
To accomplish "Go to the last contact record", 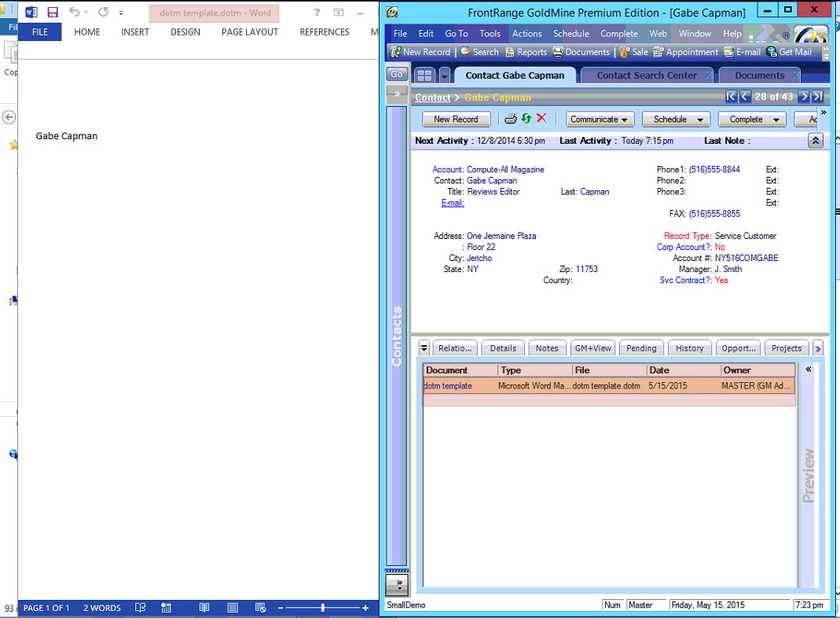I will (818, 97).
